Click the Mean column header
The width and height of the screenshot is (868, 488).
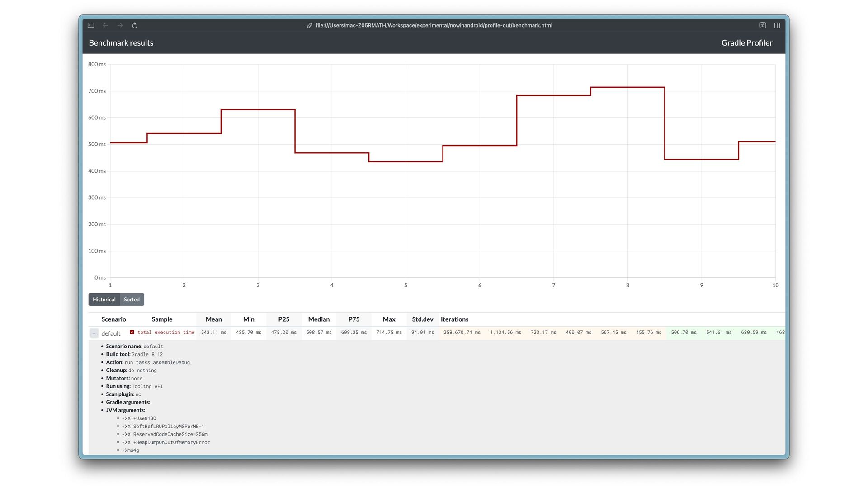pos(213,319)
